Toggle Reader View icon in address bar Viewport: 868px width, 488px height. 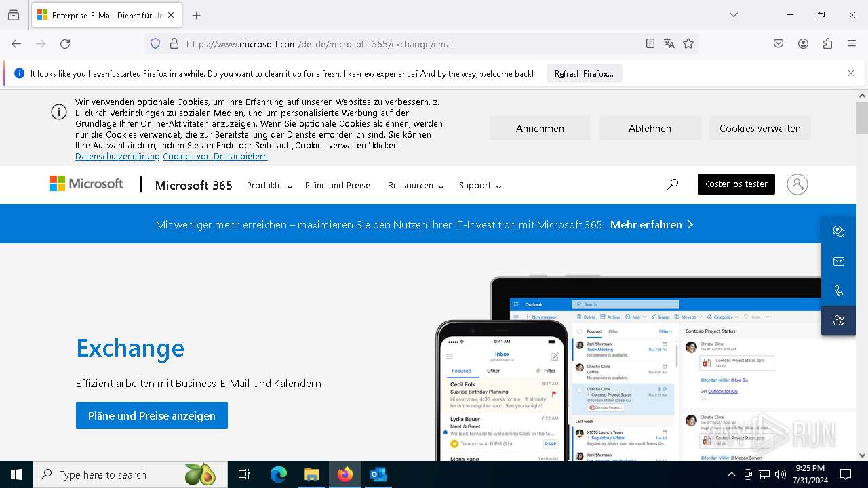(x=650, y=43)
